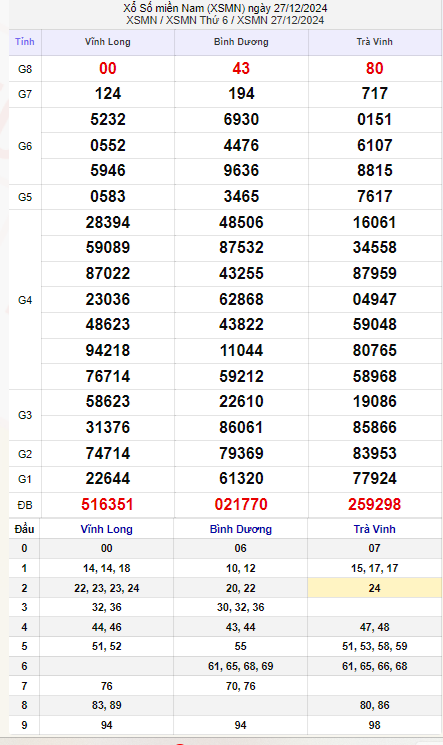Screen dimensions: 443x745
Task: Open the XSMN Thứ 6 breadcrumb link
Action: (196, 20)
